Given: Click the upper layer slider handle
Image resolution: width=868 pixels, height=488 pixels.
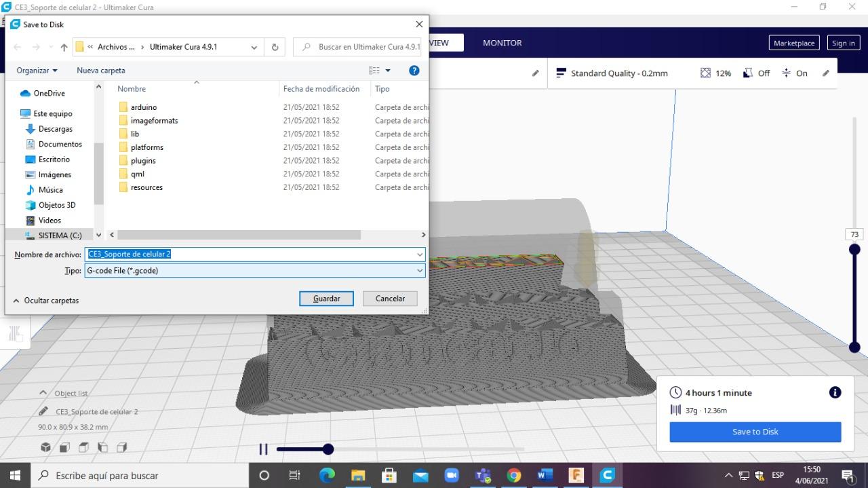Looking at the screenshot, I should pyautogui.click(x=854, y=249).
